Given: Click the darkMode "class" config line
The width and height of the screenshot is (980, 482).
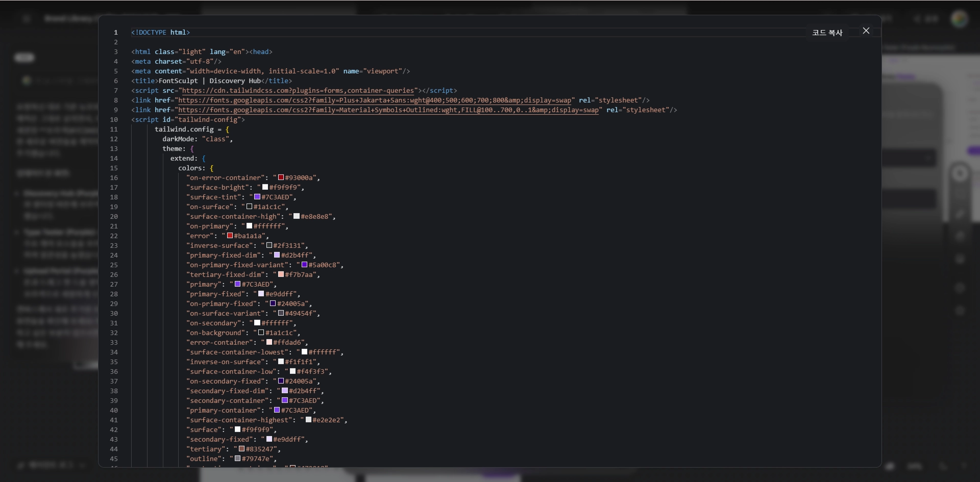Looking at the screenshot, I should 197,139.
